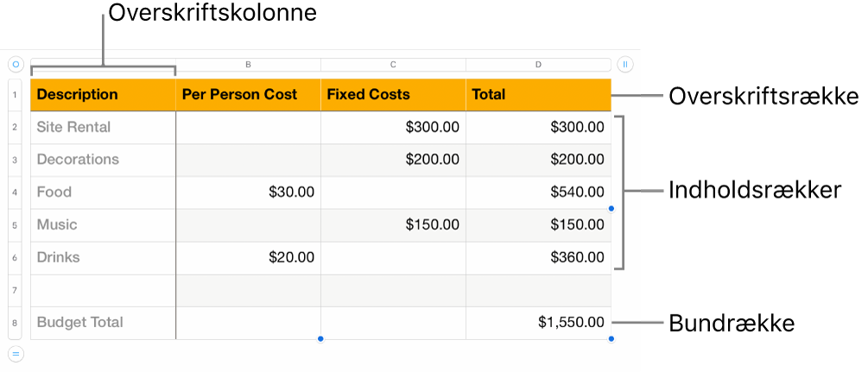Screen dimensions: 868x372
Task: Click the table select handle circle icon
Action: click(x=16, y=64)
